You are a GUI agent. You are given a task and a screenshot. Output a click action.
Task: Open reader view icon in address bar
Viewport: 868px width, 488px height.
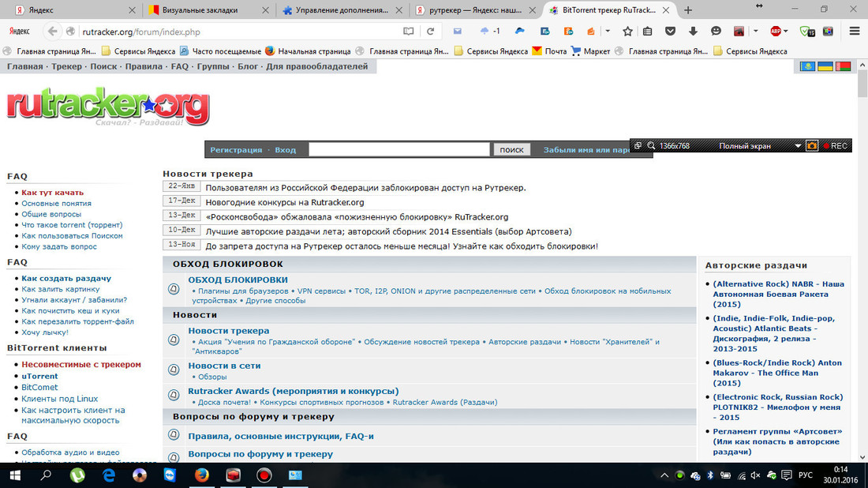coord(409,32)
